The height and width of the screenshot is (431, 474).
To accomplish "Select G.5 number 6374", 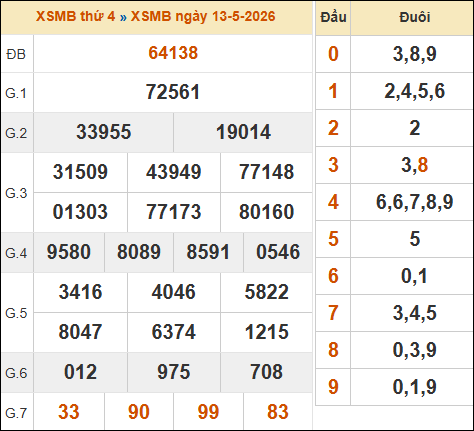I will (x=174, y=332).
